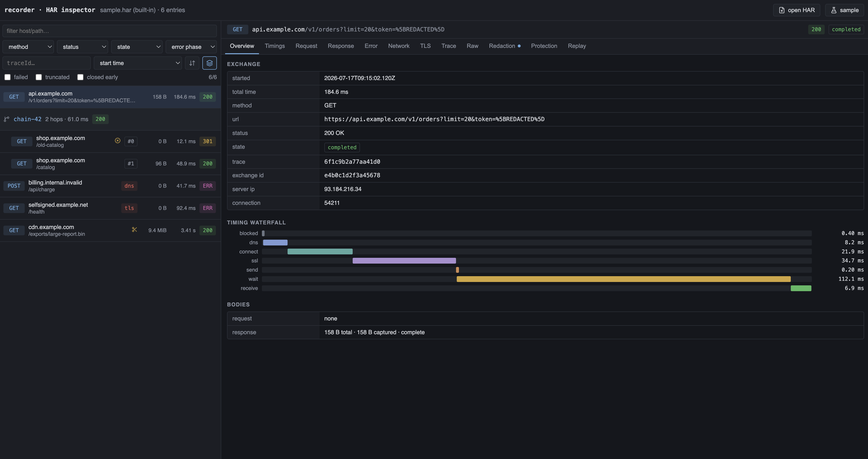Open the Raw tab
The width and height of the screenshot is (868, 459).
pyautogui.click(x=472, y=46)
